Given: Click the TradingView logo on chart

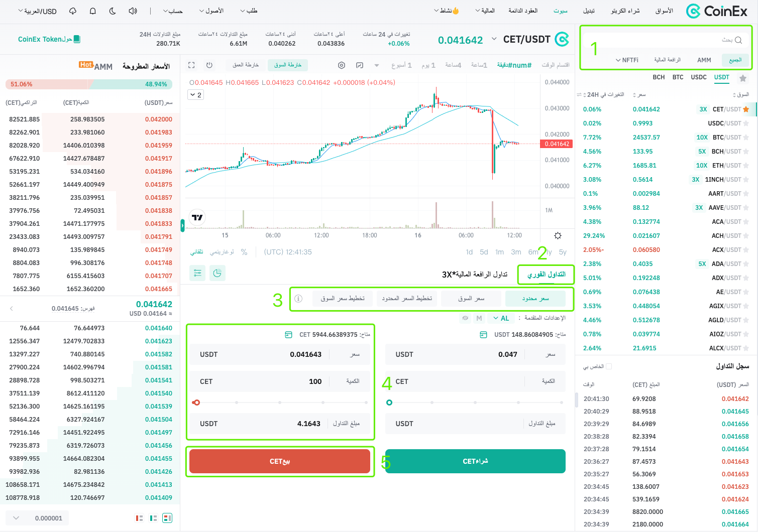Looking at the screenshot, I should click(x=197, y=217).
